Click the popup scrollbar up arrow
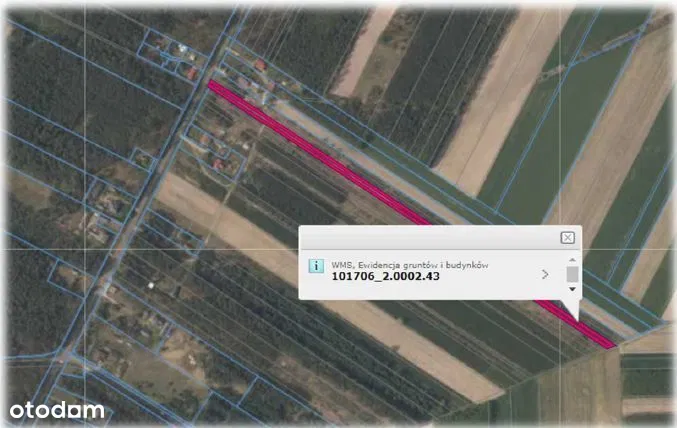Screen dimensions: 677x428 click(572, 260)
